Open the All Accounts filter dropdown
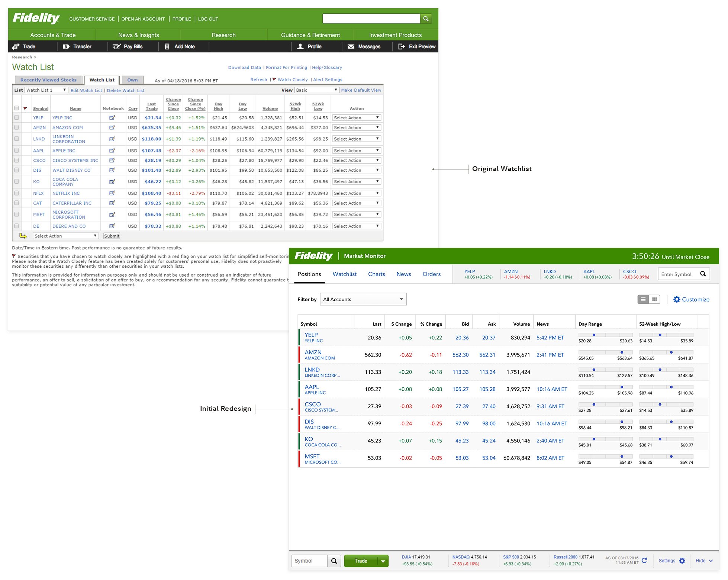This screenshot has width=728, height=580. (x=363, y=299)
